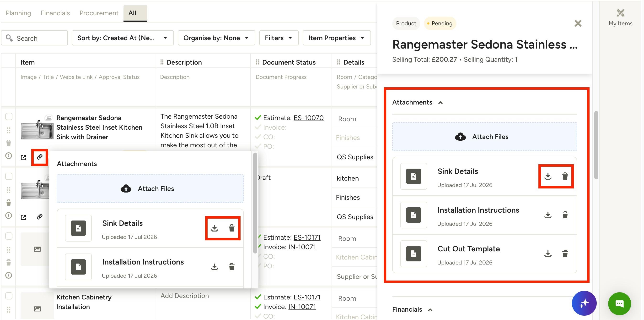Click info icon beside first Rangemaster row
Image resolution: width=644 pixels, height=320 pixels.
coord(9,156)
